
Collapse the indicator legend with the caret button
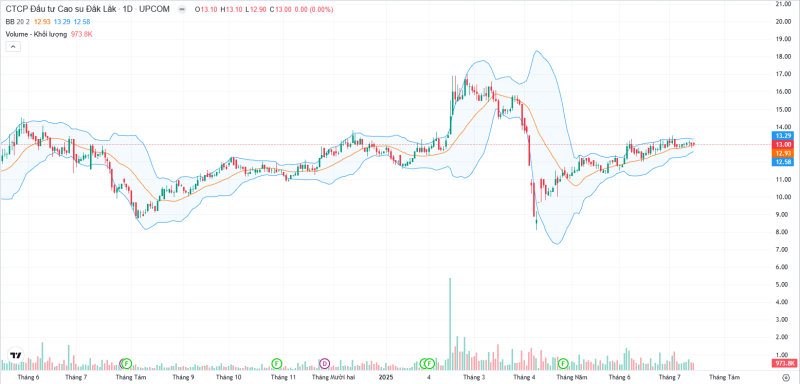click(x=13, y=46)
